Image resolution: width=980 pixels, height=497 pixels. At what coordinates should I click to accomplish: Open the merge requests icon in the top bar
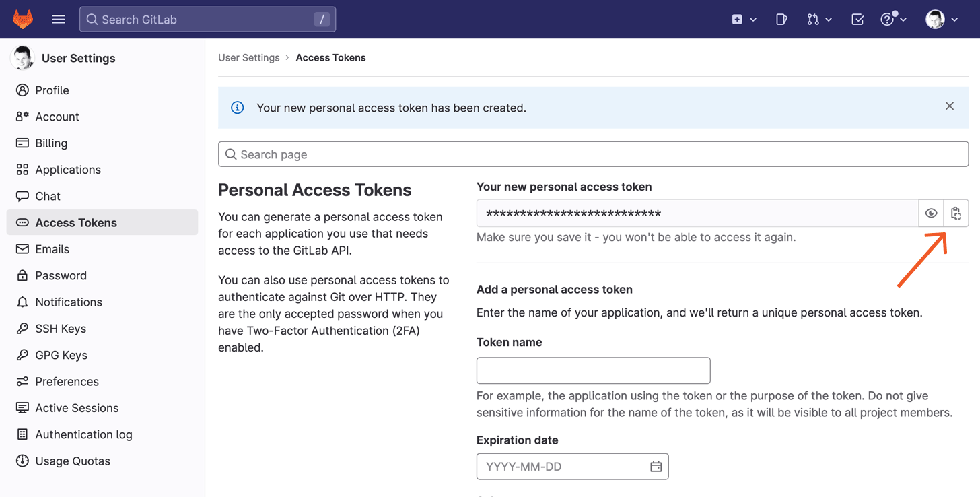[814, 19]
